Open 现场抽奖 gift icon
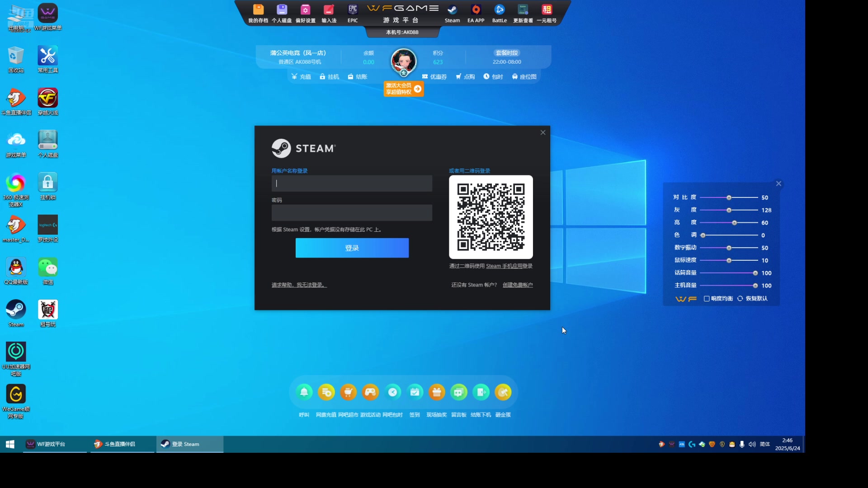This screenshot has width=868, height=488. pos(437,392)
